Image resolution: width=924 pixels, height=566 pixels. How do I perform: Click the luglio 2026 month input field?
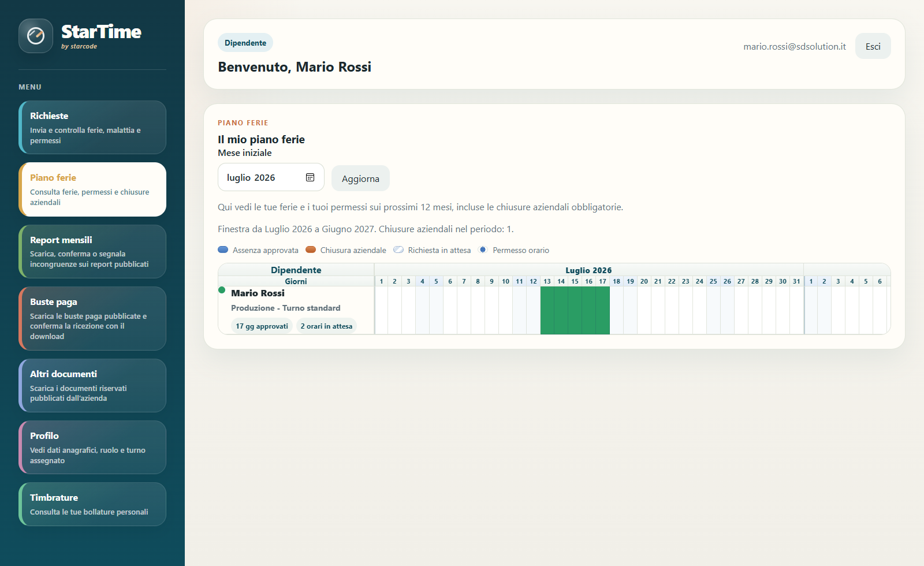(271, 177)
